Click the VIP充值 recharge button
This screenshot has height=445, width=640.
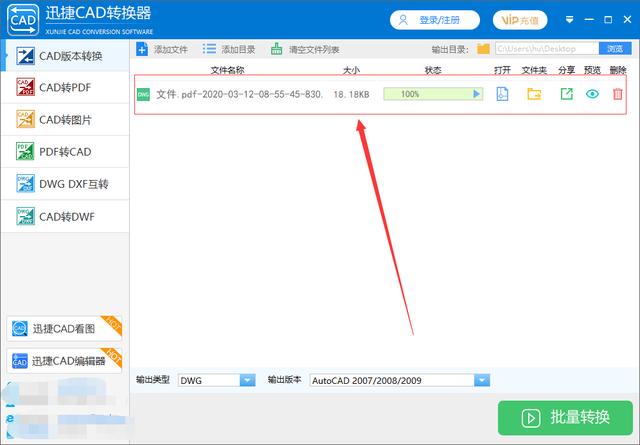point(520,20)
